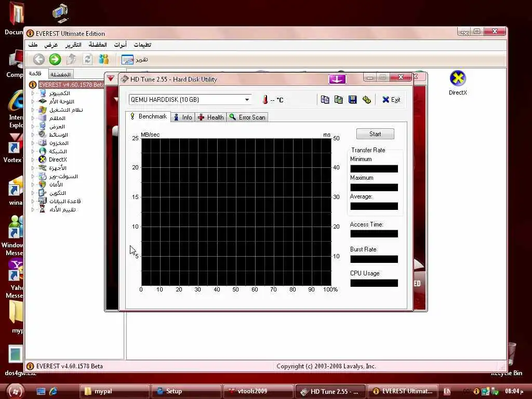Click the HD Tune benchmark graph area
532x399 pixels.
pyautogui.click(x=236, y=212)
